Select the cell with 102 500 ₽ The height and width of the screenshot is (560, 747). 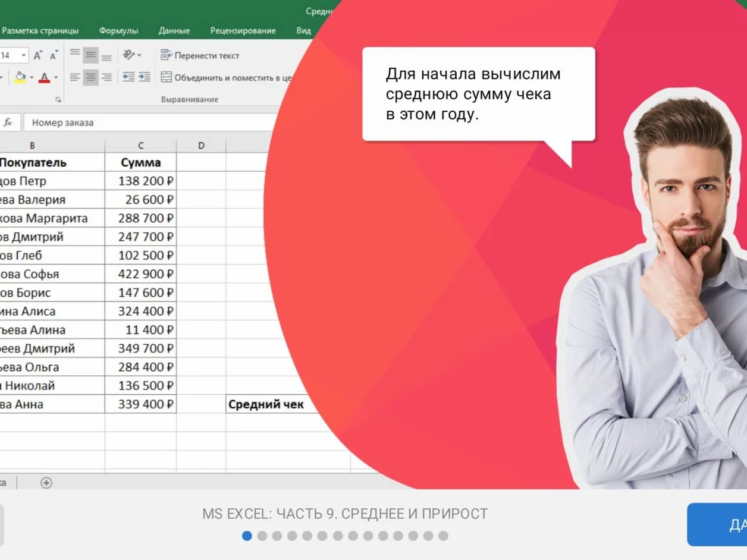click(141, 255)
